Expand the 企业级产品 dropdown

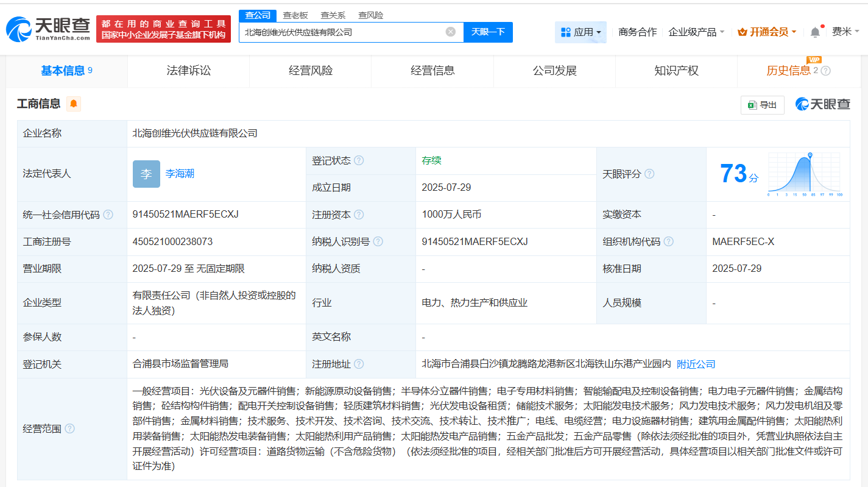tap(696, 32)
